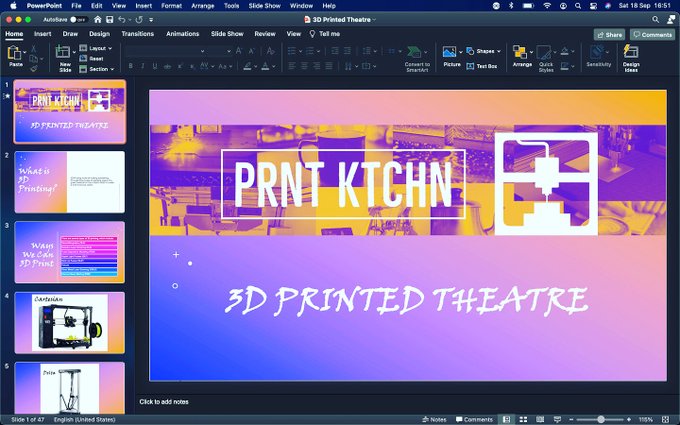Insert a Text Box
The height and width of the screenshot is (425, 680).
(x=481, y=66)
